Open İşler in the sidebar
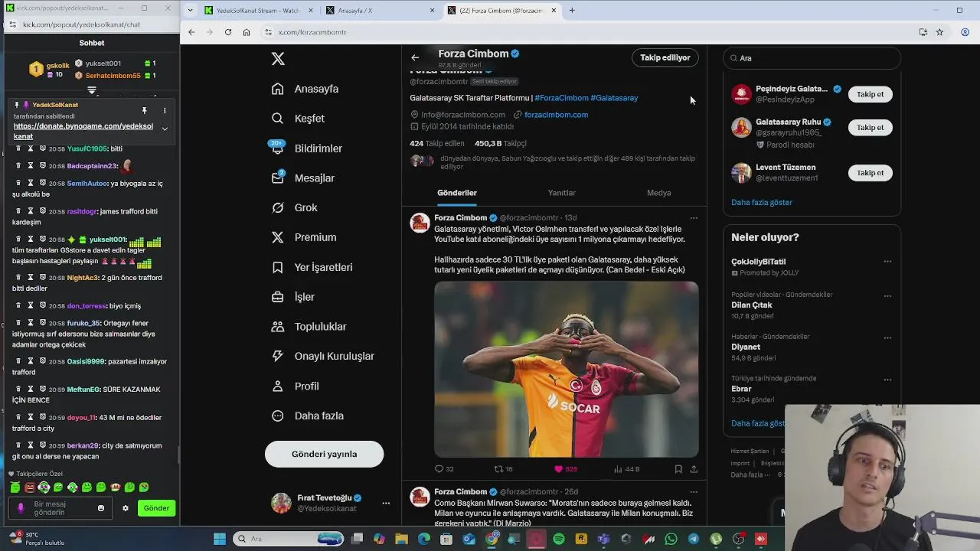Viewport: 980px width, 551px height. pyautogui.click(x=293, y=297)
